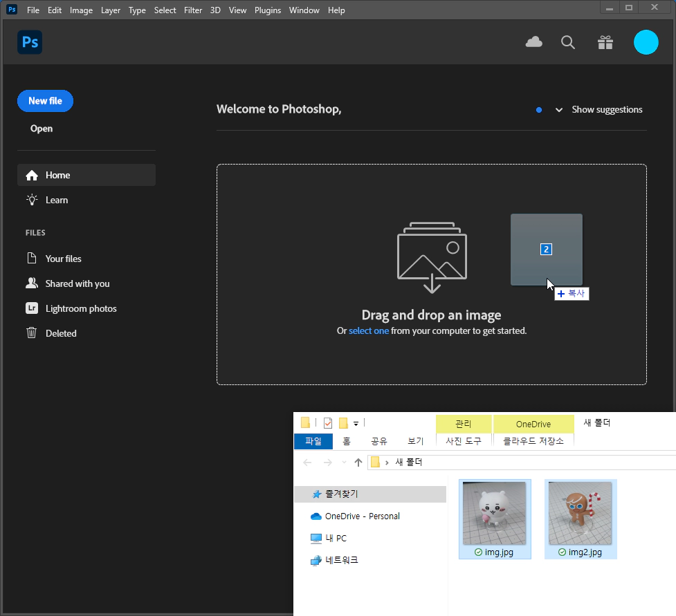The image size is (676, 616).
Task: Click the New file button
Action: click(45, 101)
